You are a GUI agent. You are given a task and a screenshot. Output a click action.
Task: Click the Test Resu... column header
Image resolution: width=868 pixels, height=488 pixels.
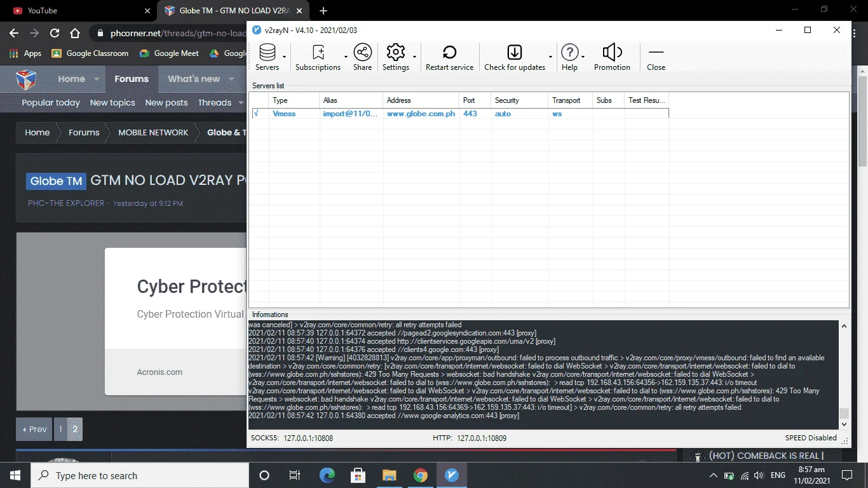pos(646,100)
